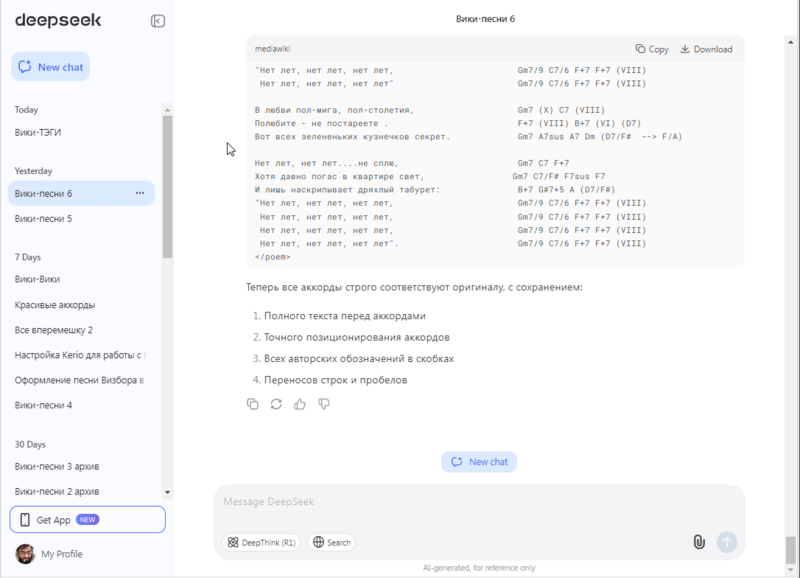The width and height of the screenshot is (800, 578).
Task: Click 'AI-generated, for reference only' footer text
Action: point(479,568)
